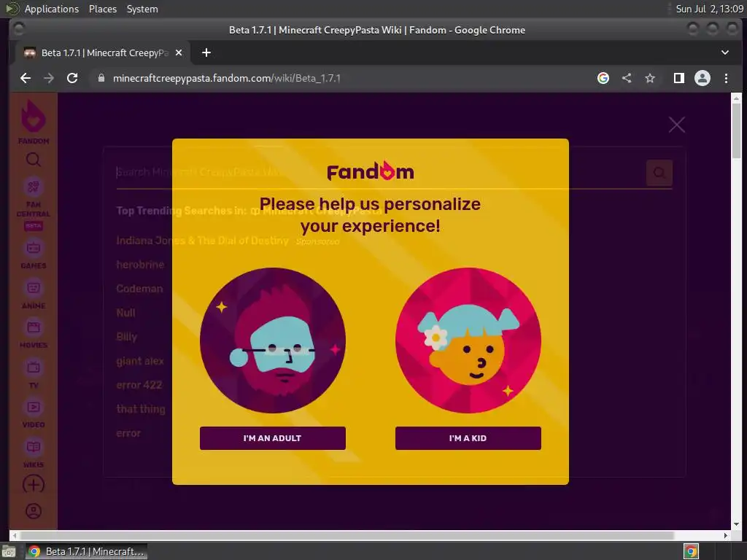The image size is (747, 560).
Task: Open the Fandom flame logo in sidebar
Action: 34,122
